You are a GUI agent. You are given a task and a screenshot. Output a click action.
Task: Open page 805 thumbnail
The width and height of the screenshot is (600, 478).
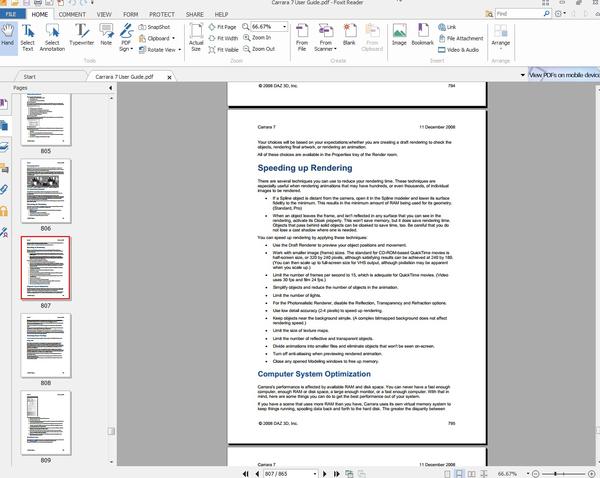pyautogui.click(x=46, y=120)
